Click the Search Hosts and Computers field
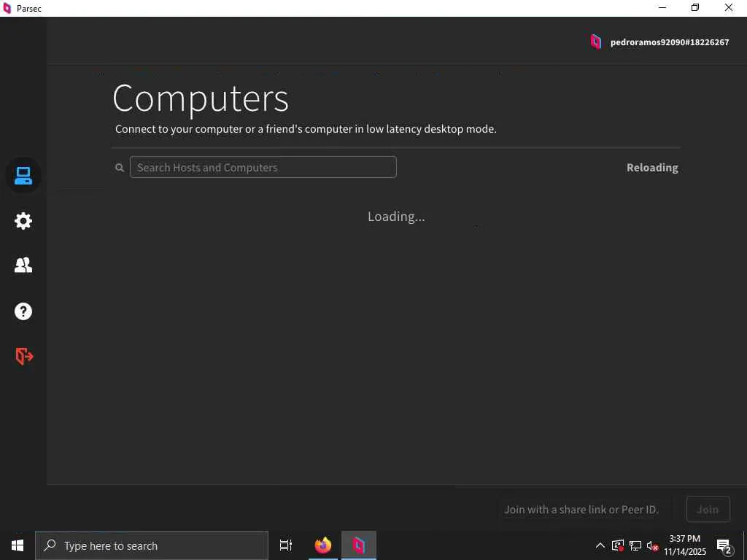The height and width of the screenshot is (560, 747). 263,167
